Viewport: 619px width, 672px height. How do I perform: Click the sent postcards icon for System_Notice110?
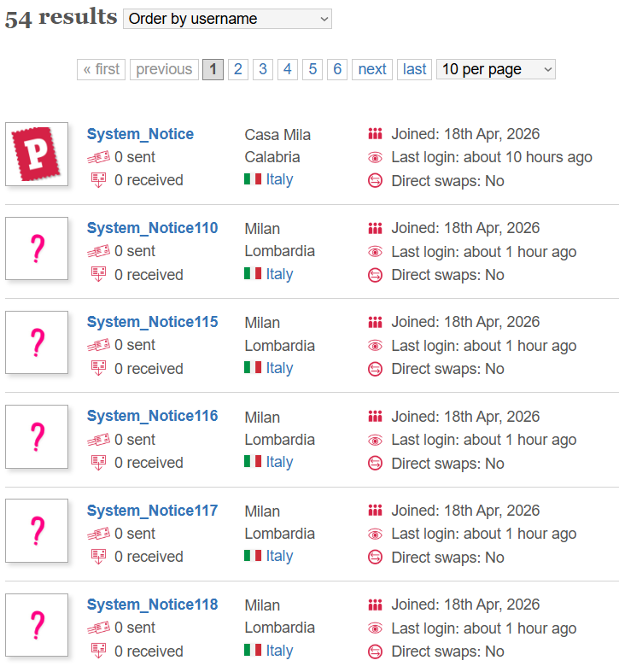(x=99, y=251)
